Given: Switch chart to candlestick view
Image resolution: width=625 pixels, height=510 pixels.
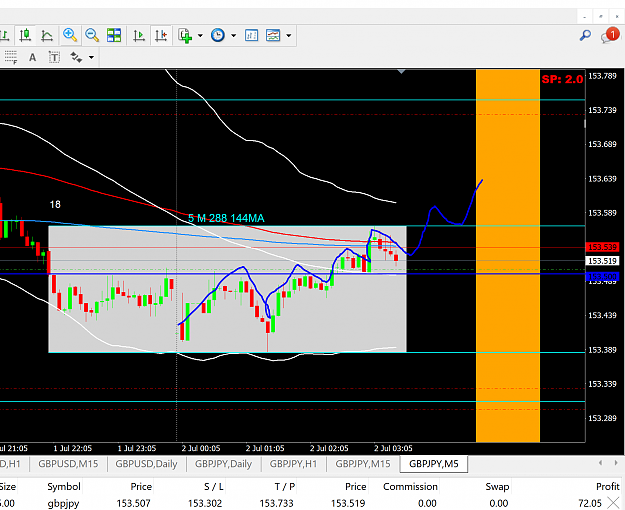Looking at the screenshot, I should coord(25,35).
